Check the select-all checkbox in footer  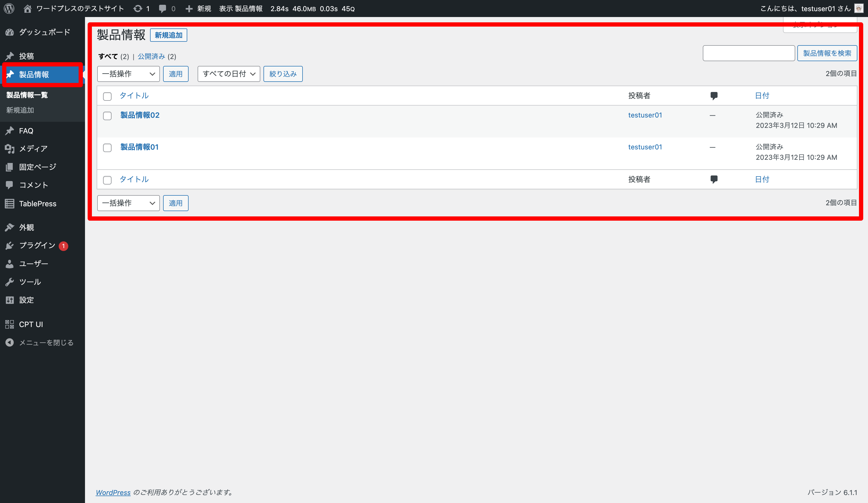pyautogui.click(x=107, y=180)
